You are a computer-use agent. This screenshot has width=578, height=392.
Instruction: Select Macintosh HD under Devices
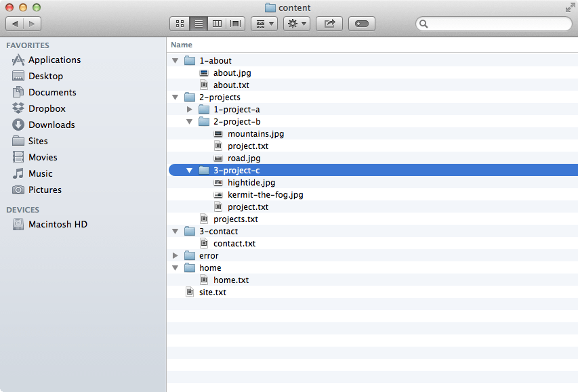tap(49, 224)
